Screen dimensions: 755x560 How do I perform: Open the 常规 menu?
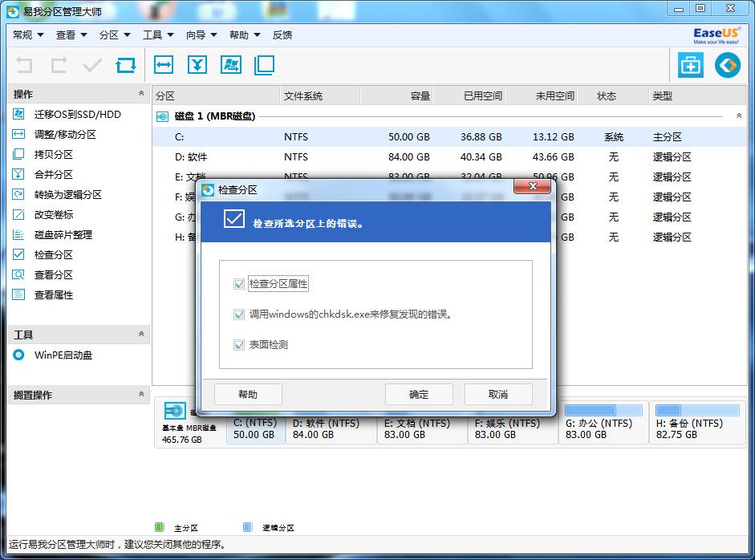point(28,35)
